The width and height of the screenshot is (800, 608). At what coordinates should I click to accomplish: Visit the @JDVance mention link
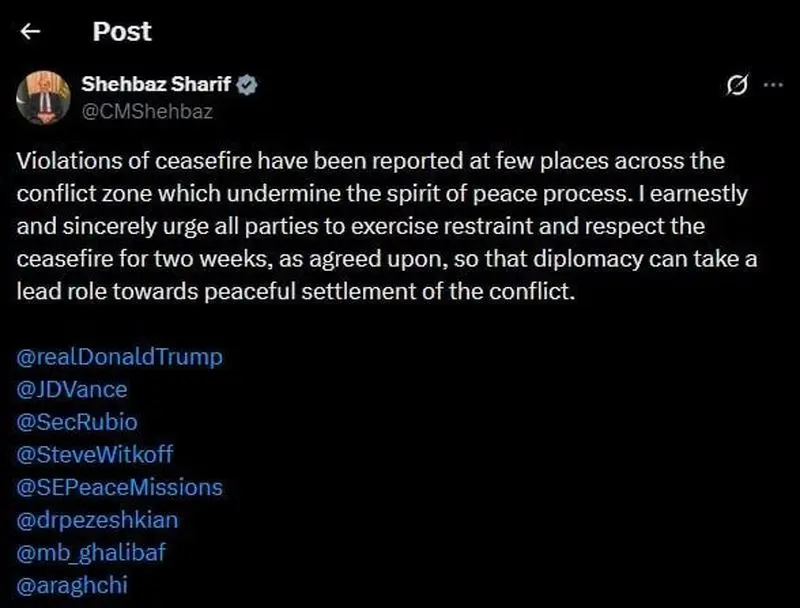(x=72, y=389)
